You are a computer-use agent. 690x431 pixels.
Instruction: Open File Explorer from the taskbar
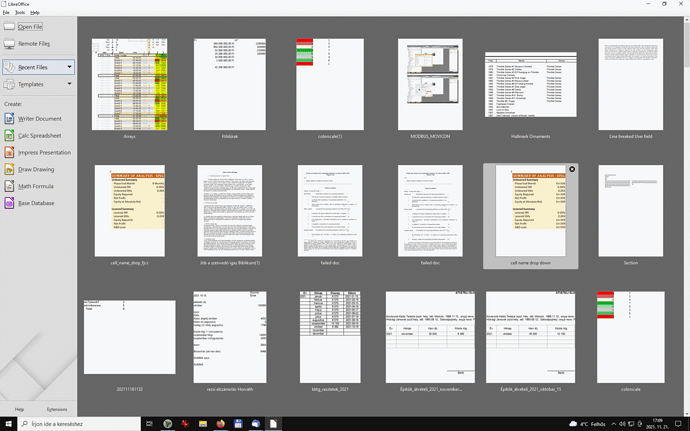203,424
